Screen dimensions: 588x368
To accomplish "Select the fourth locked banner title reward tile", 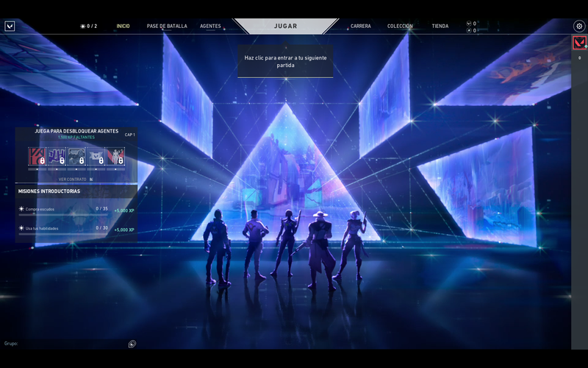I will click(x=96, y=156).
